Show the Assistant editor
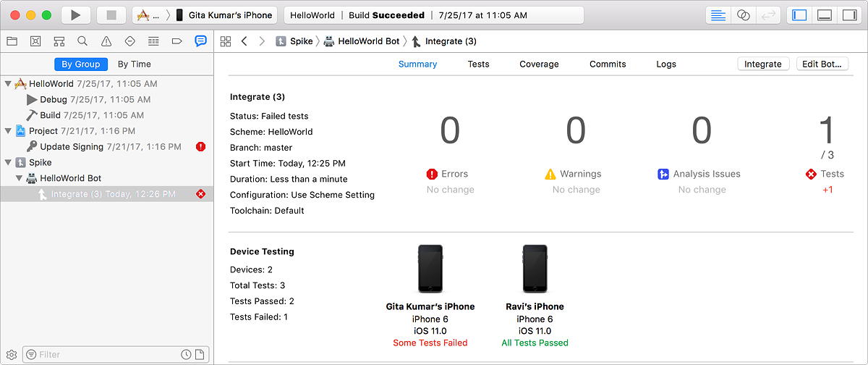The width and height of the screenshot is (868, 365). [x=743, y=15]
